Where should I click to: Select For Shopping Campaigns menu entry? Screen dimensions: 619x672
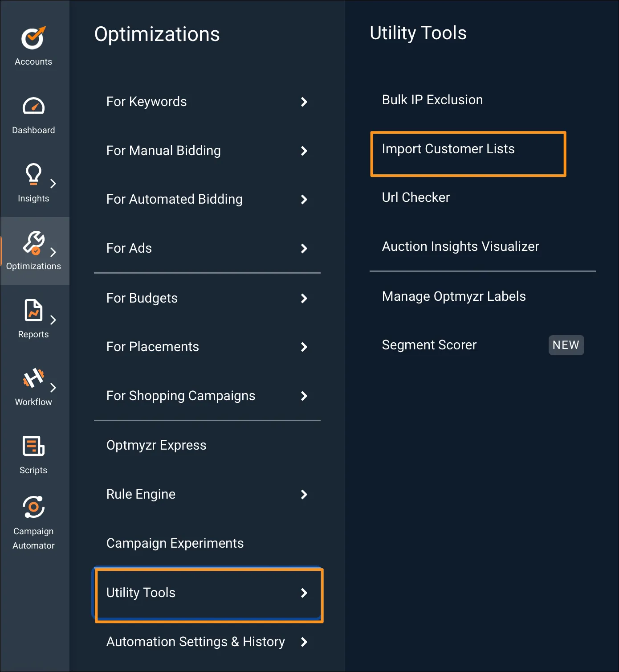pos(181,396)
